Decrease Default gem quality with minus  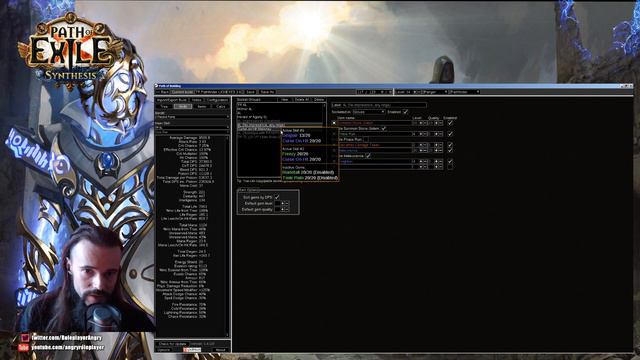[x=287, y=209]
